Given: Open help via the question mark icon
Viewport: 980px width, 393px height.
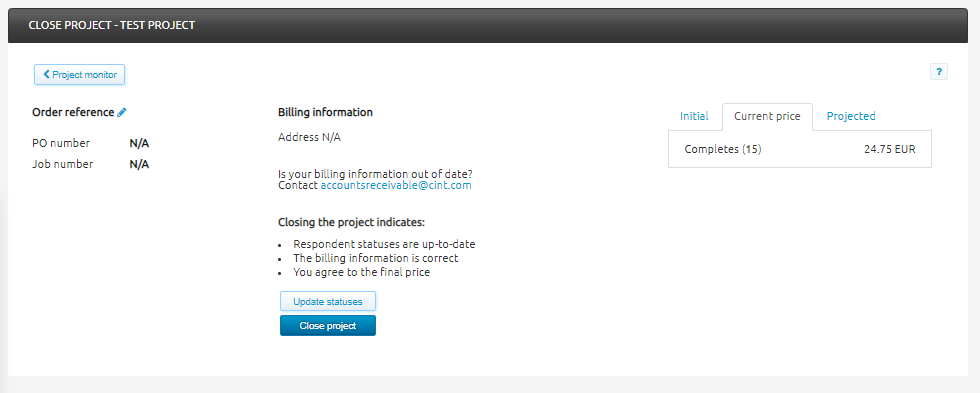Looking at the screenshot, I should [939, 72].
